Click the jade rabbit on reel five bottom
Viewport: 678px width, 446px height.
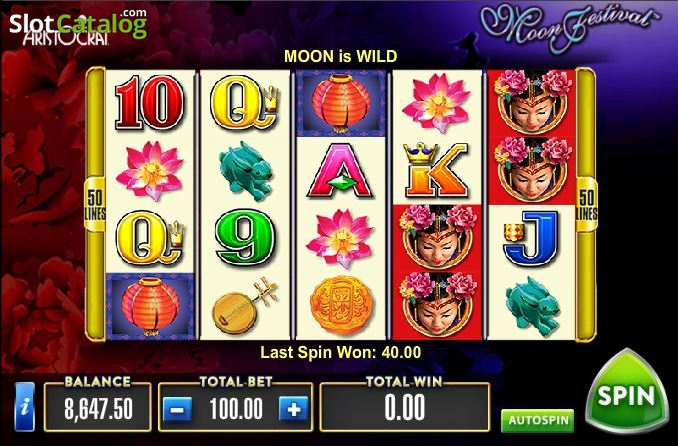pos(533,305)
